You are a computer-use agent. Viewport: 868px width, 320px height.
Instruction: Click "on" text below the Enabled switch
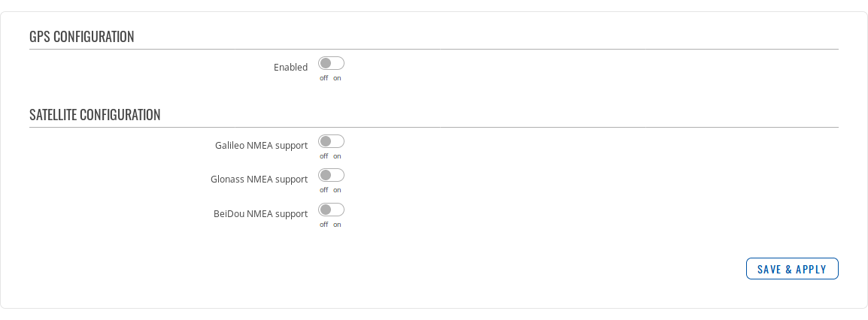337,78
